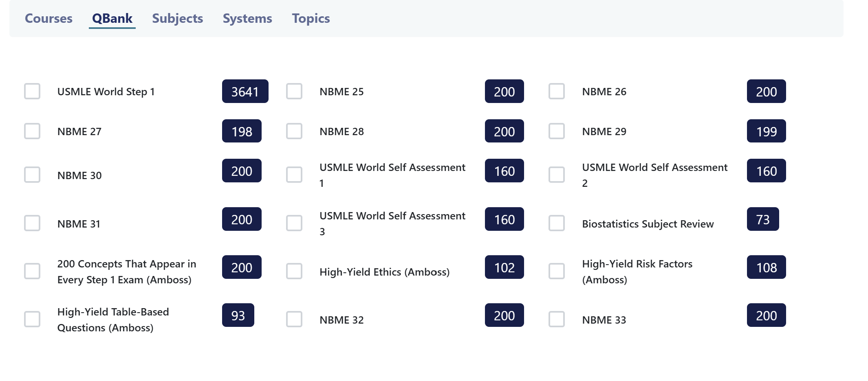
Task: Tick the NBME 26 checkbox
Action: click(x=557, y=92)
